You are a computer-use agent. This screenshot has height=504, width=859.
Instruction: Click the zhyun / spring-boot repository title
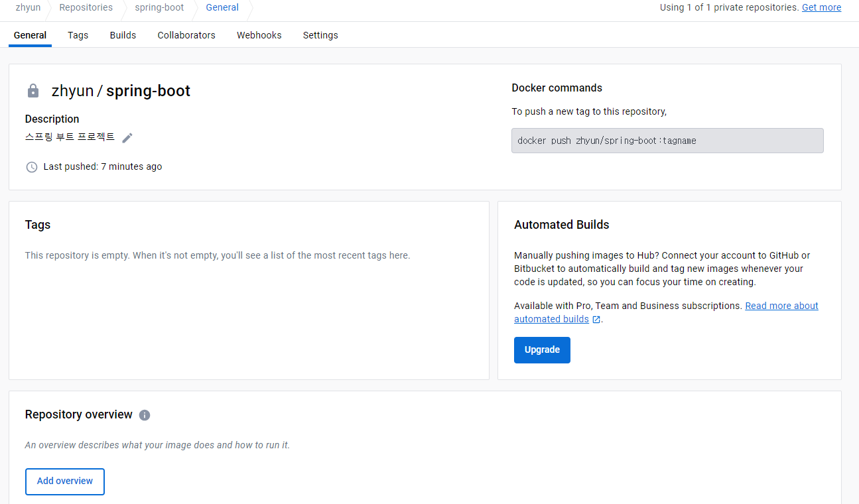click(x=121, y=91)
